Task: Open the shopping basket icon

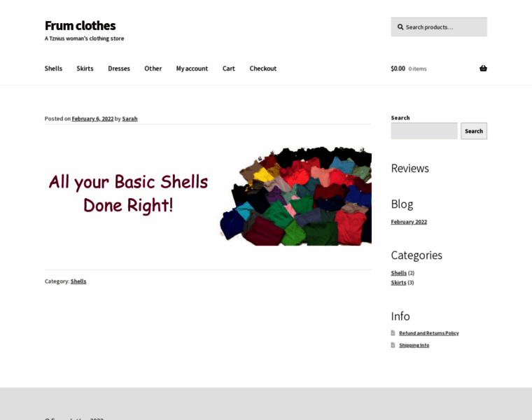Action: [483, 69]
